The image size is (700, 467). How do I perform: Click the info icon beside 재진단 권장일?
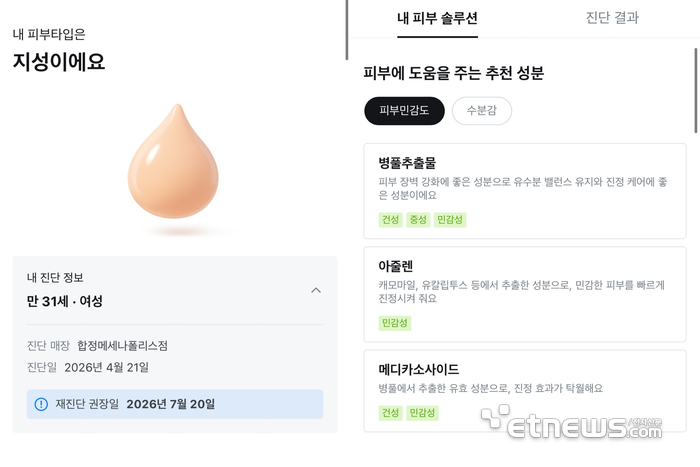point(41,404)
